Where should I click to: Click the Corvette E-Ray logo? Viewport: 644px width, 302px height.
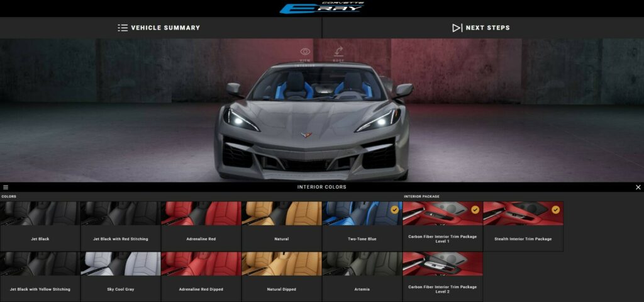[x=322, y=8]
